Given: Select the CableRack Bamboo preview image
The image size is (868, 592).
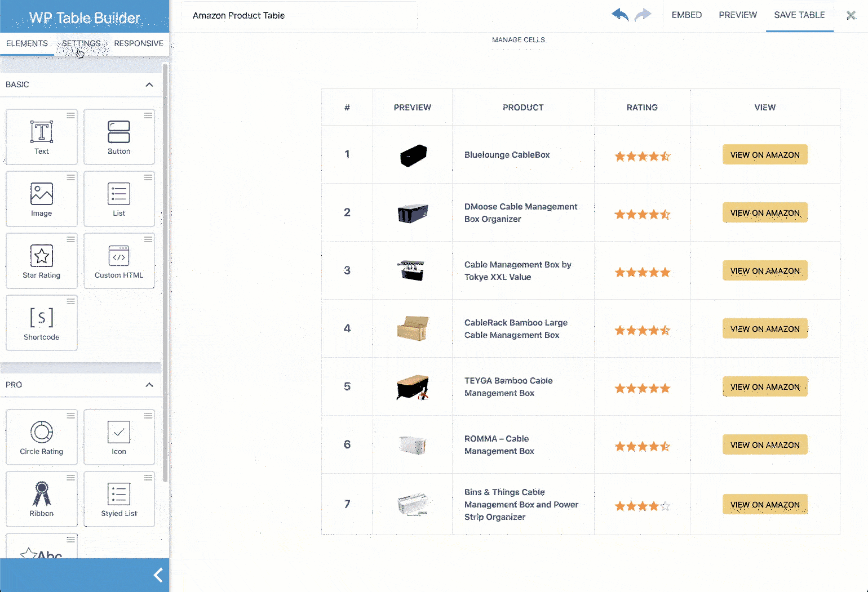Looking at the screenshot, I should click(413, 328).
